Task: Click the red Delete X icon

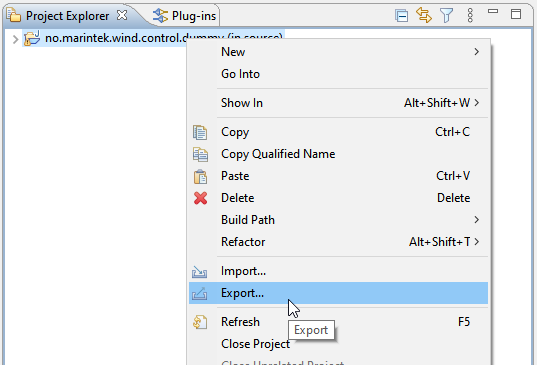Action: click(200, 198)
